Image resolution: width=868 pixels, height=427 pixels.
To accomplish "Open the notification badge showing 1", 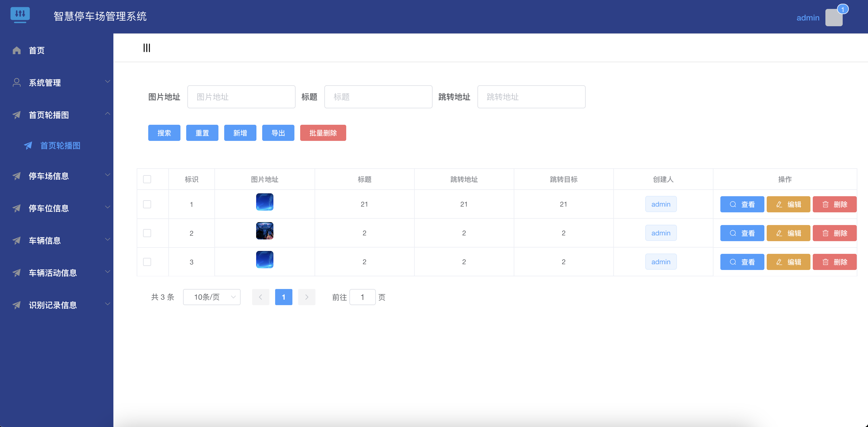I will point(842,10).
